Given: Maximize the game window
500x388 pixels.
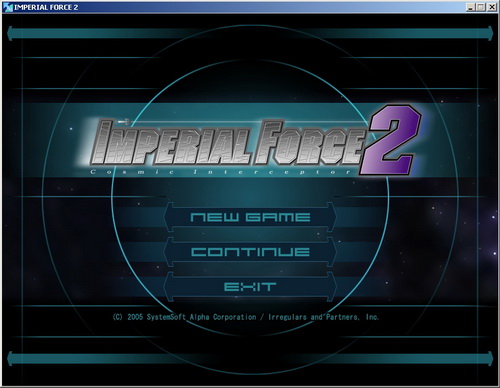Looking at the screenshot, I should point(481,7).
